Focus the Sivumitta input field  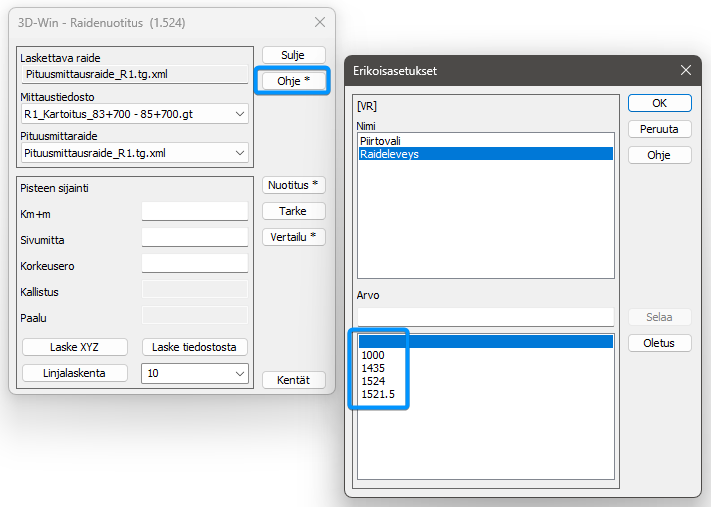[x=194, y=237]
